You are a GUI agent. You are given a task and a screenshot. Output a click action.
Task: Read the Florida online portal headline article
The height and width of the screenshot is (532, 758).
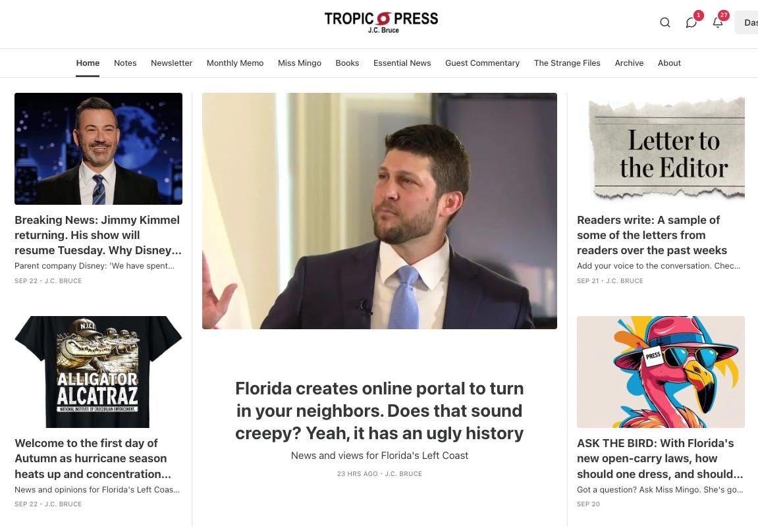coord(379,411)
